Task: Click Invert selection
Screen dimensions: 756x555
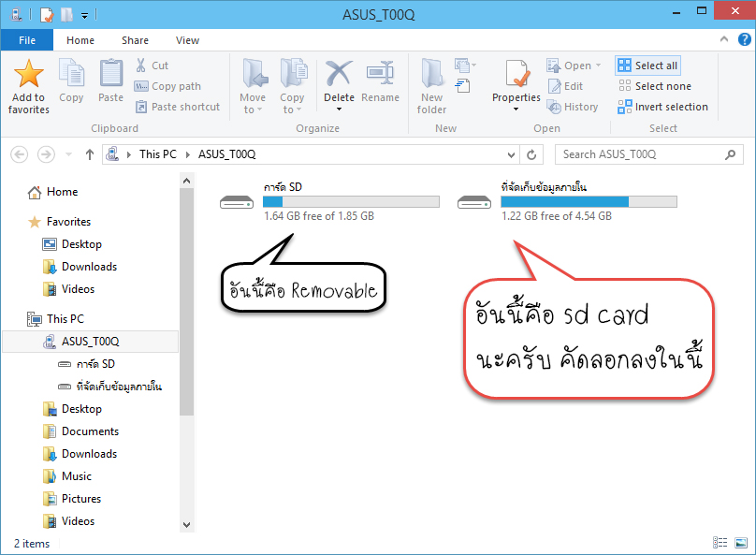Action: pyautogui.click(x=663, y=107)
